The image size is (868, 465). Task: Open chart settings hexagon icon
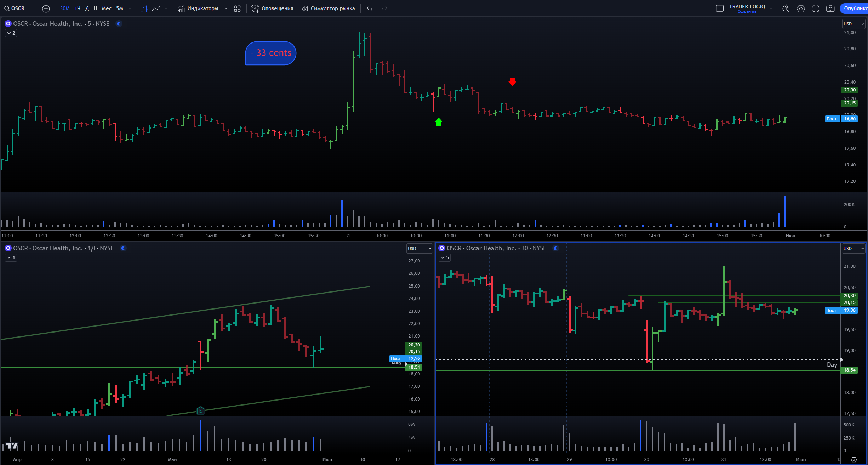pyautogui.click(x=801, y=8)
